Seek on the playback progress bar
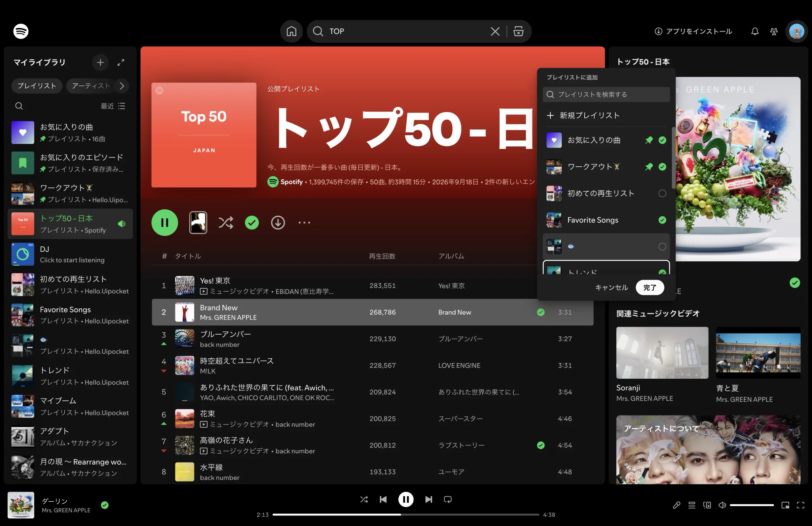 point(406,514)
